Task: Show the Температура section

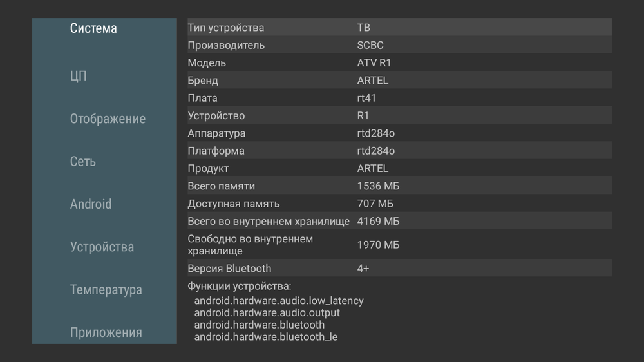Action: pyautogui.click(x=106, y=290)
